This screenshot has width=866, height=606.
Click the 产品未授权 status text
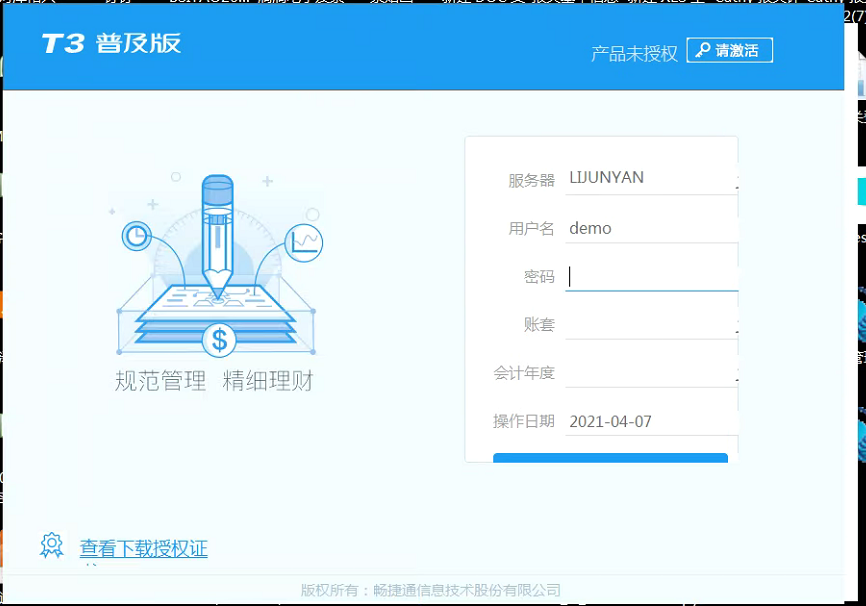[634, 54]
